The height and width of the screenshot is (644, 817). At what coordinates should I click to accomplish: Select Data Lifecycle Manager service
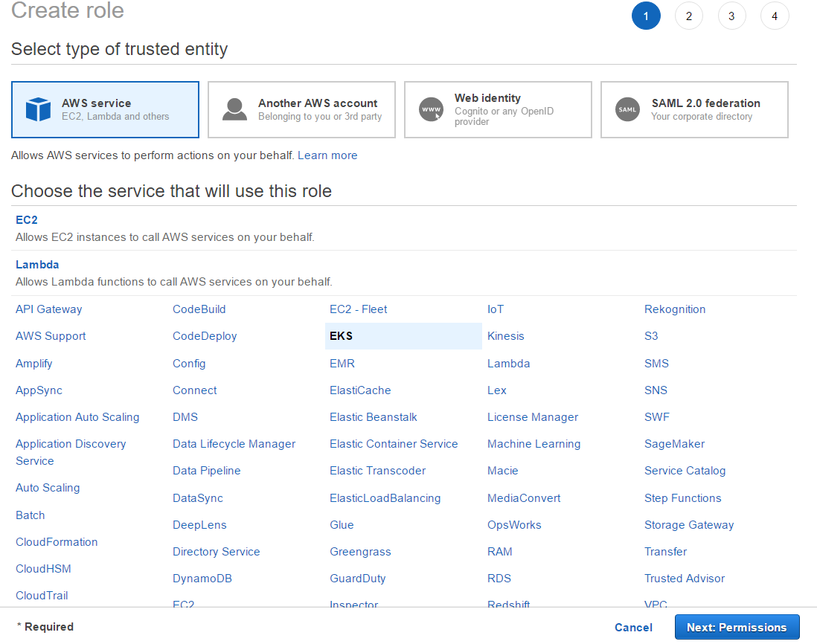(x=234, y=444)
